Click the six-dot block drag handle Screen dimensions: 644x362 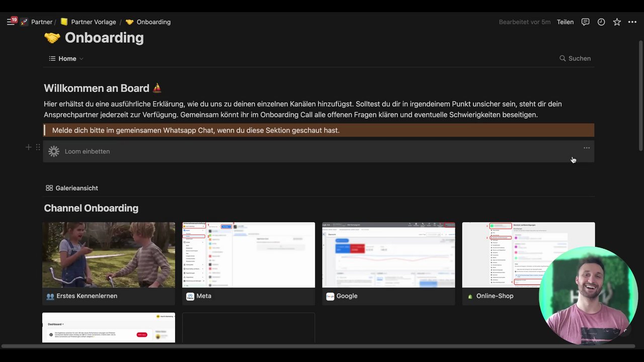pyautogui.click(x=38, y=147)
